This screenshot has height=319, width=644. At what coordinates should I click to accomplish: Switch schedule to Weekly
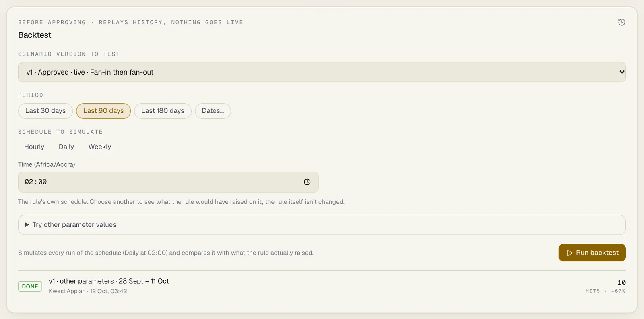coord(100,147)
